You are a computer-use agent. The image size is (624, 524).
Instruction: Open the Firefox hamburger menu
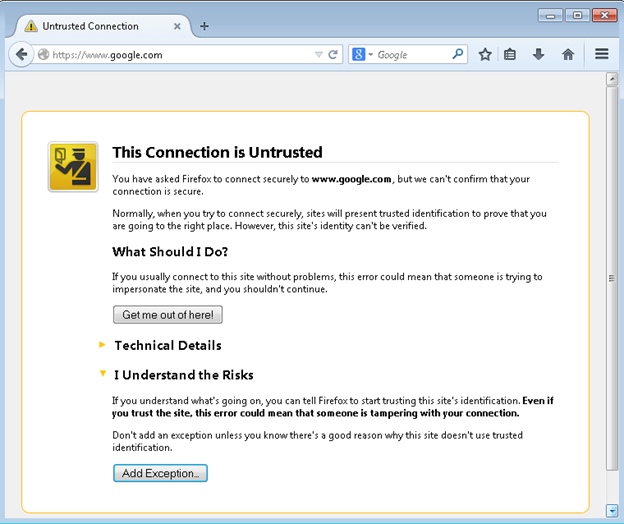tap(601, 55)
